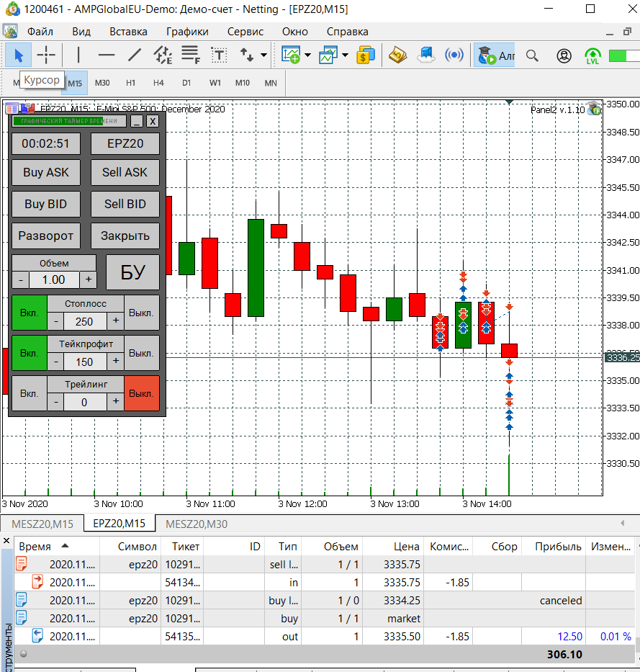The image size is (640, 672).
Task: Click the chart templates icon
Action: pos(328,55)
